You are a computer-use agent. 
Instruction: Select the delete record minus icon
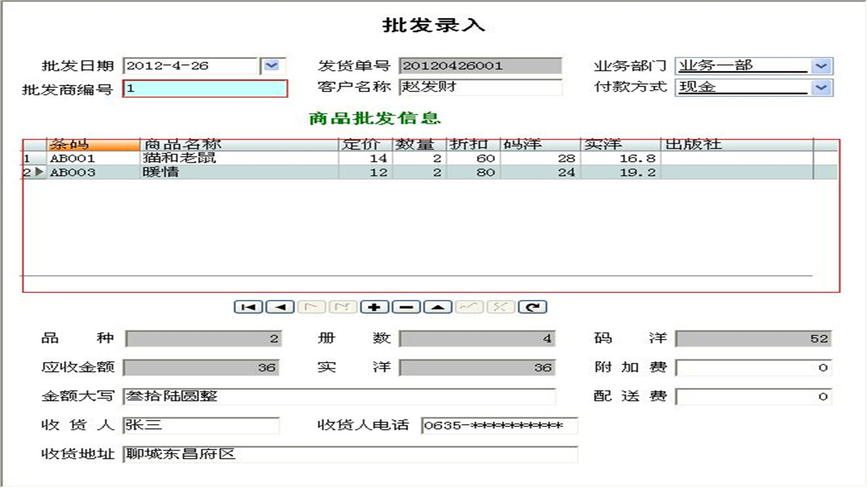[406, 306]
